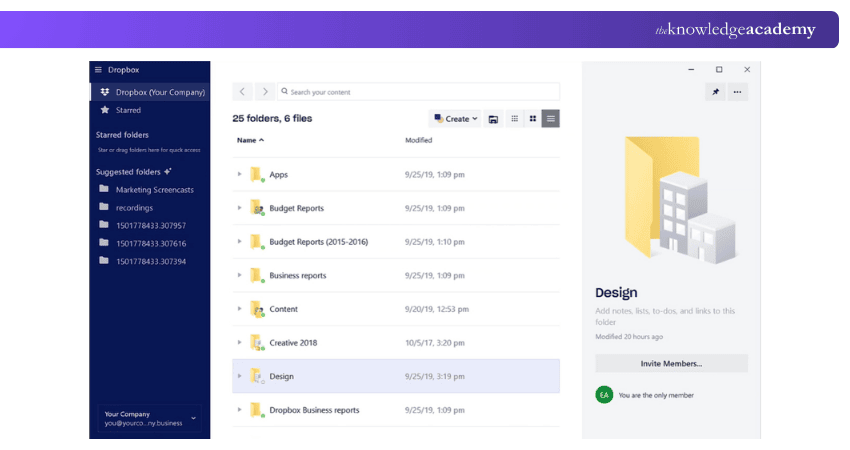Switch to small grid view
The image size is (850, 450).
pyautogui.click(x=515, y=119)
